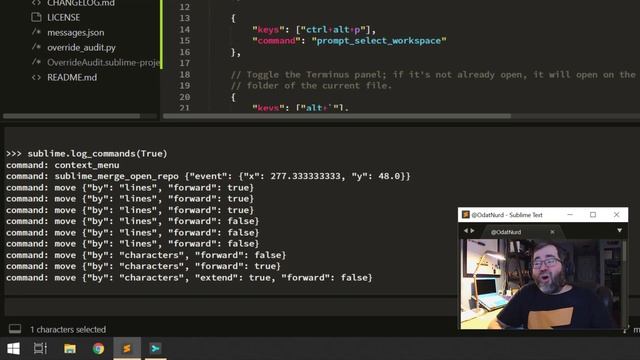Open the Sublime Merge taskbar icon

pyautogui.click(x=155, y=349)
